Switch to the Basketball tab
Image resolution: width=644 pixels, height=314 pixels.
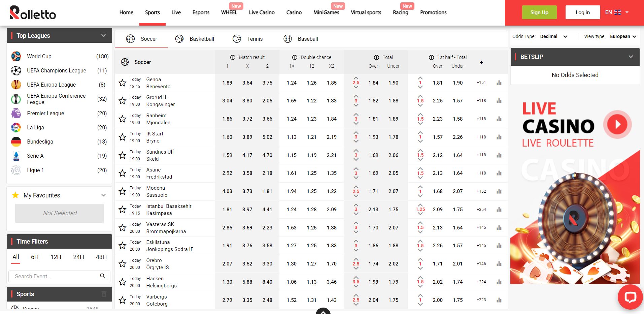point(195,39)
